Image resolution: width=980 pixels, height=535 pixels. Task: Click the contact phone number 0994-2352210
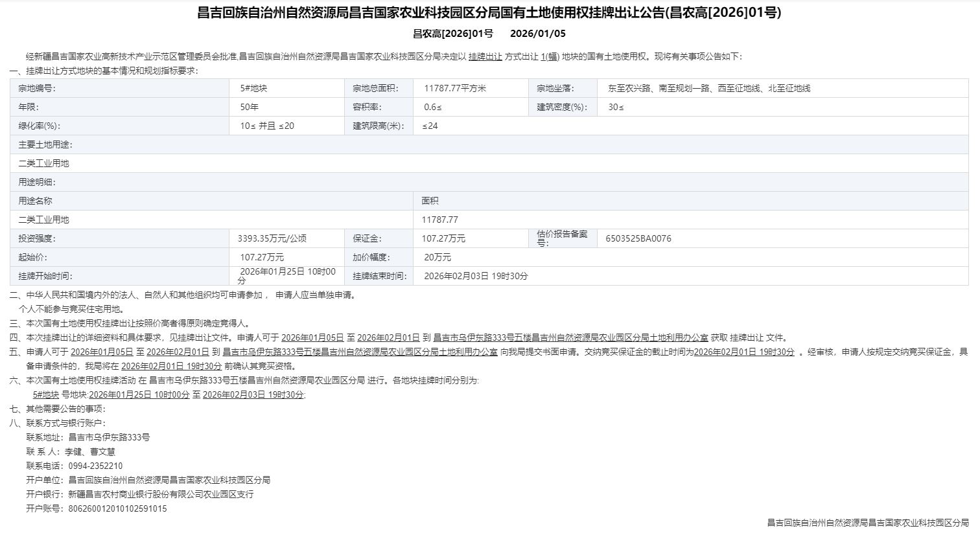point(95,466)
